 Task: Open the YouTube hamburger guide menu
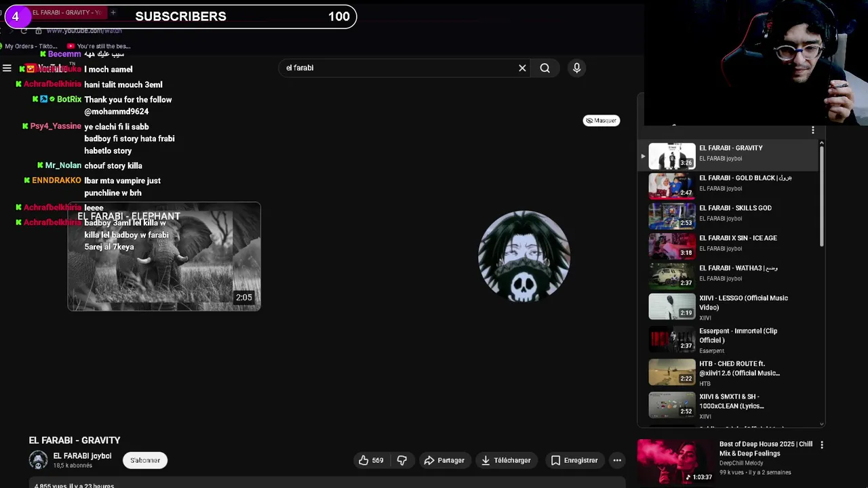pyautogui.click(x=7, y=68)
